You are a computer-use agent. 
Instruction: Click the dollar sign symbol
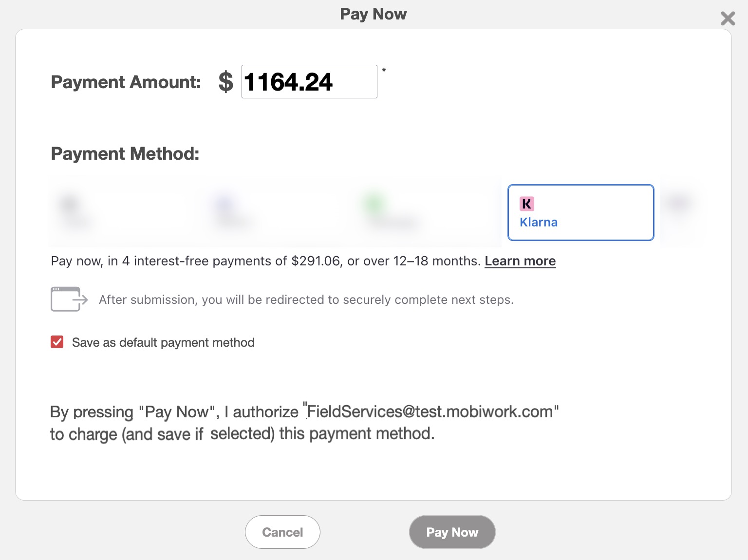tap(225, 82)
